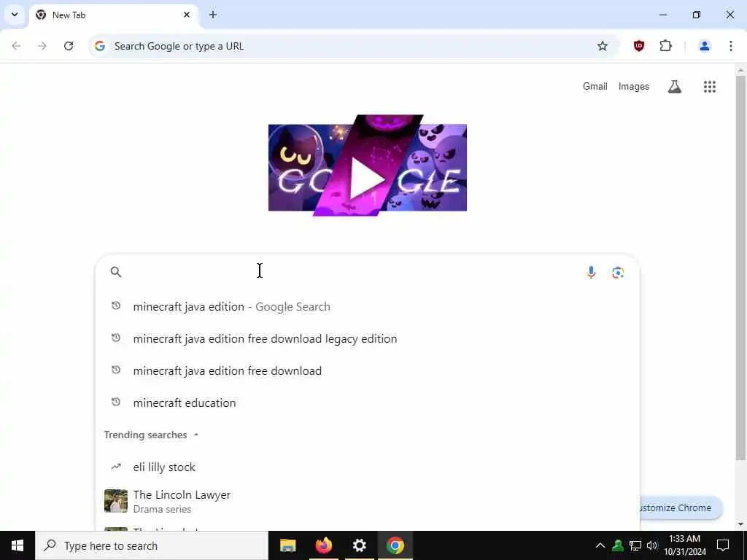Search by image with Google Lens

[618, 273]
